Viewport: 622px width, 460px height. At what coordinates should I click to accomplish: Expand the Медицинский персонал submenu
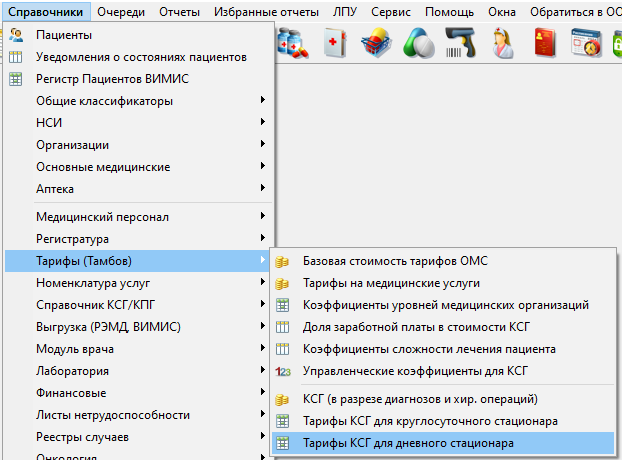click(x=102, y=217)
